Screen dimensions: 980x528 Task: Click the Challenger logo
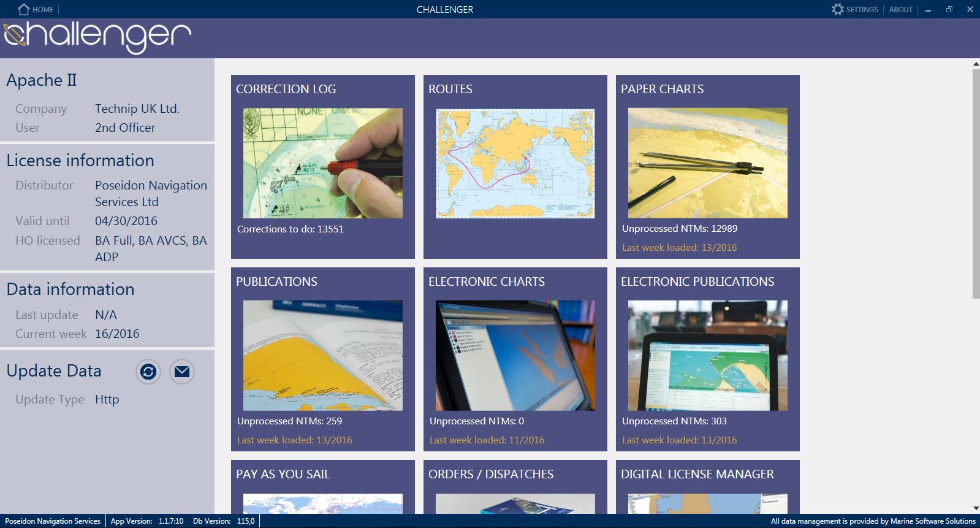[x=97, y=37]
